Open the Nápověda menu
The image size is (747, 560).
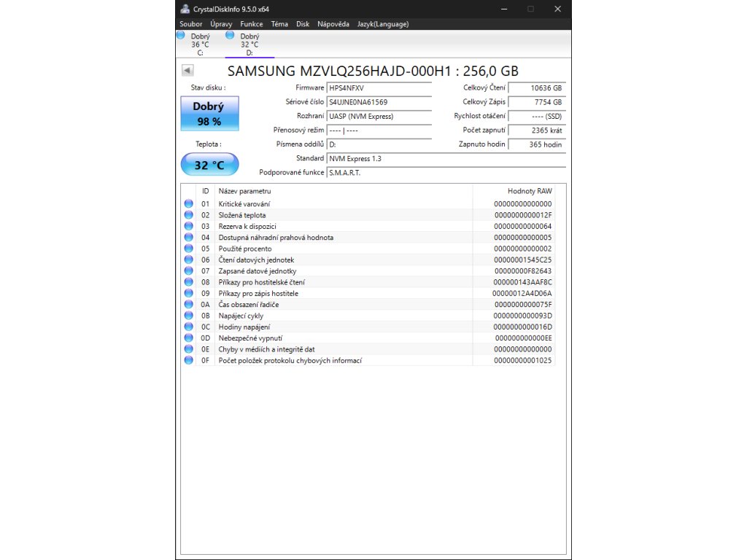pos(333,24)
